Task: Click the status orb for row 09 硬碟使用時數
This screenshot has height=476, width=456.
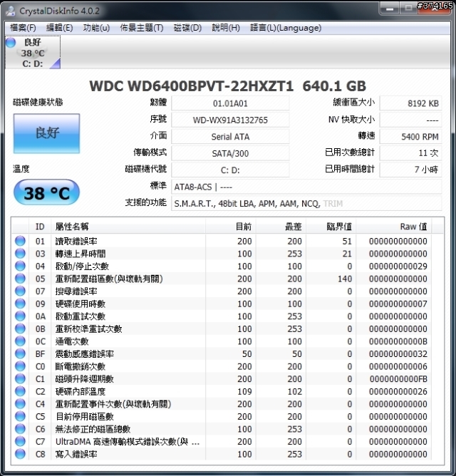Action: [20, 304]
